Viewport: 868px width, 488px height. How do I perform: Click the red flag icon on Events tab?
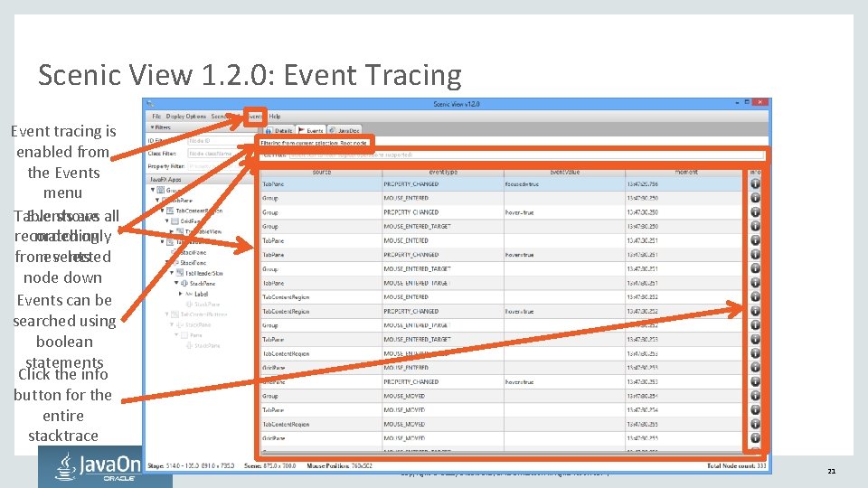click(x=302, y=130)
